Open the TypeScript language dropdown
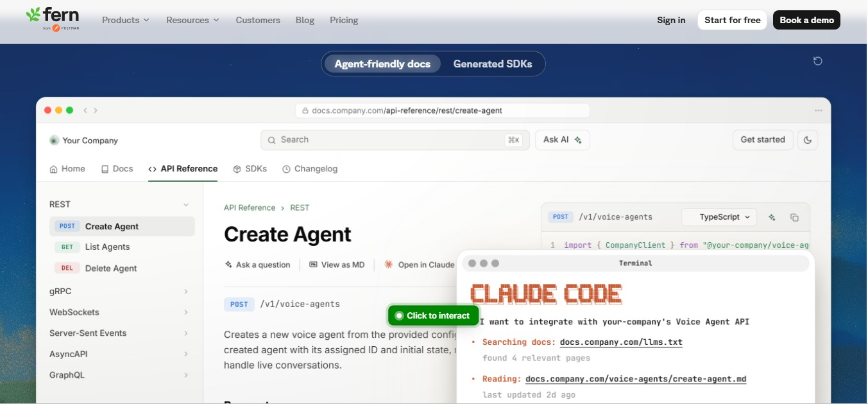Screen dimensions: 868x404 (x=719, y=217)
